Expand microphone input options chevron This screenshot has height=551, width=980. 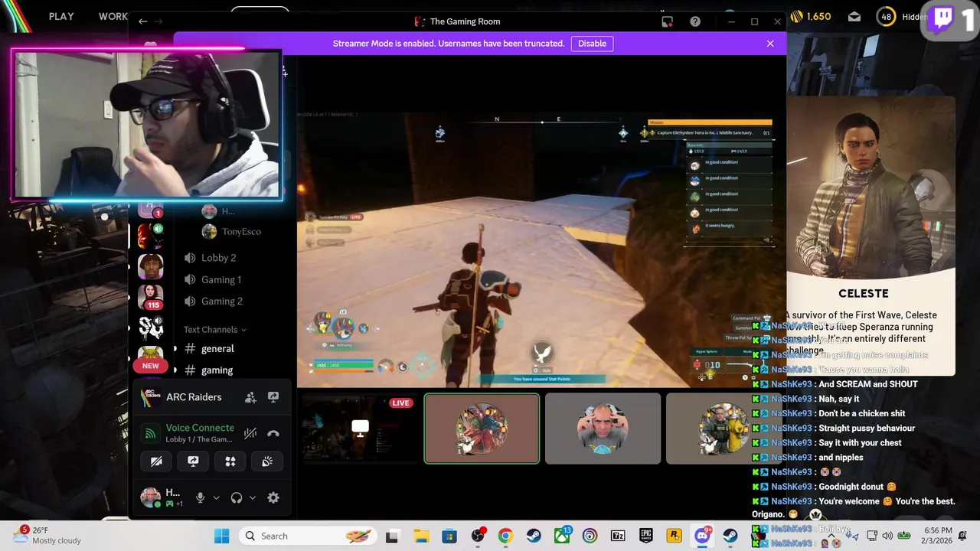tap(216, 497)
